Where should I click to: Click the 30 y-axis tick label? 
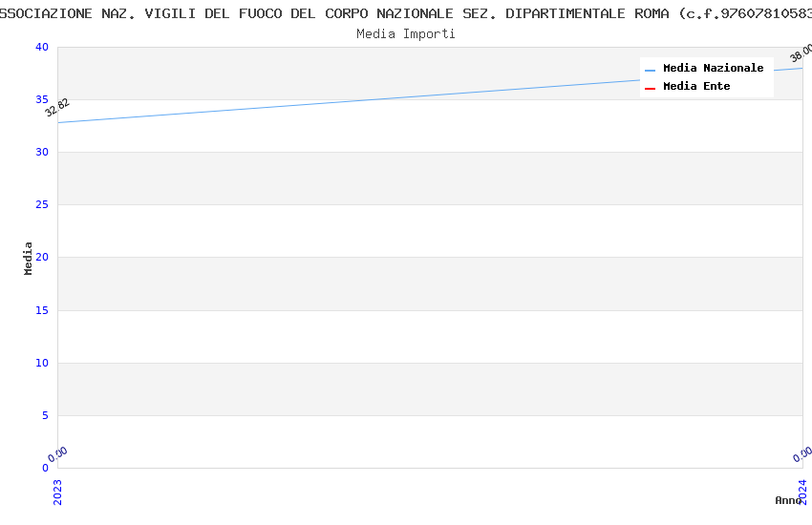pyautogui.click(x=42, y=152)
